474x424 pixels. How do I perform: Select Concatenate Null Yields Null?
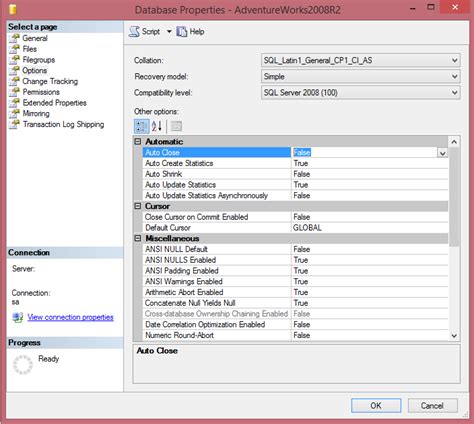click(x=295, y=303)
